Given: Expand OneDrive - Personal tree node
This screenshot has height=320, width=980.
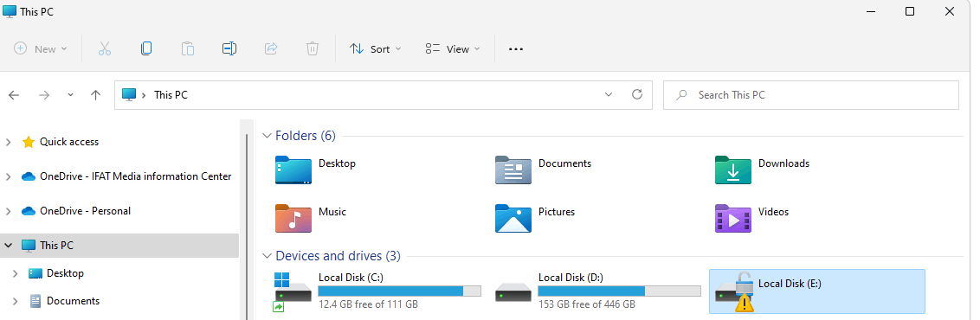Looking at the screenshot, I should [x=8, y=211].
